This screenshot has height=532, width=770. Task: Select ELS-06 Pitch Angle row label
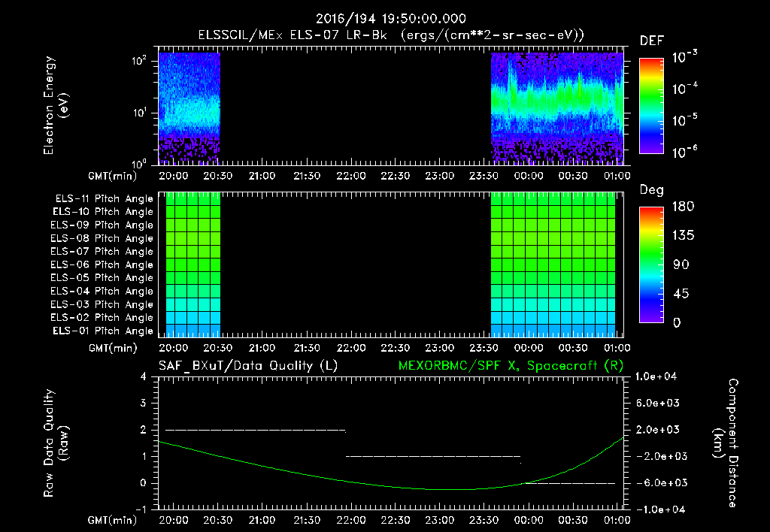(102, 265)
